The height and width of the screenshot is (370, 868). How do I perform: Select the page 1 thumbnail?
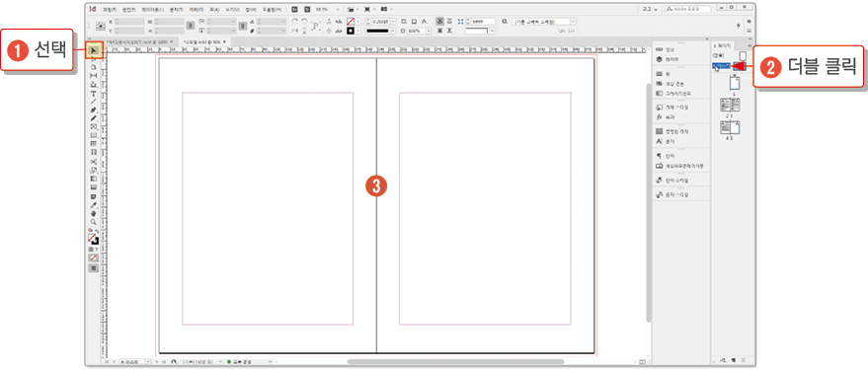[x=735, y=84]
